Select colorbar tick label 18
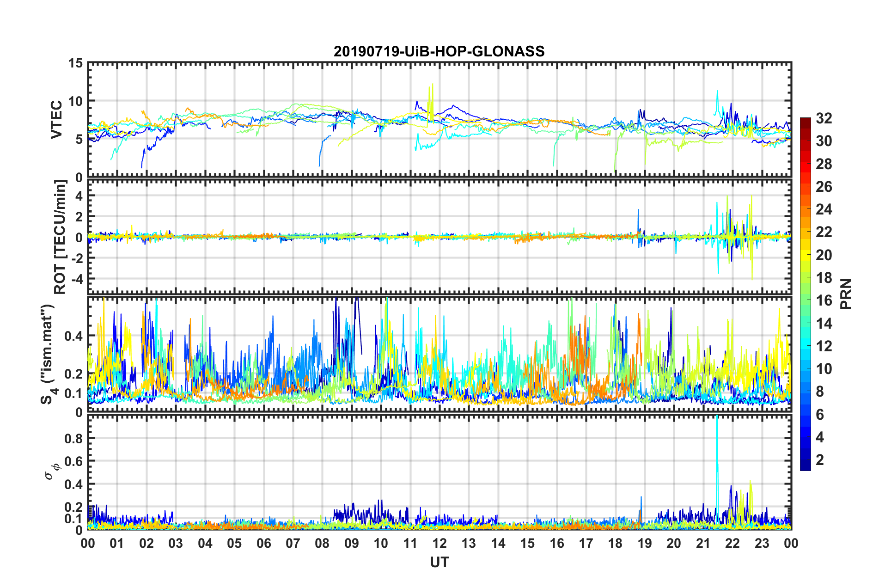The height and width of the screenshot is (588, 879). tap(824, 278)
